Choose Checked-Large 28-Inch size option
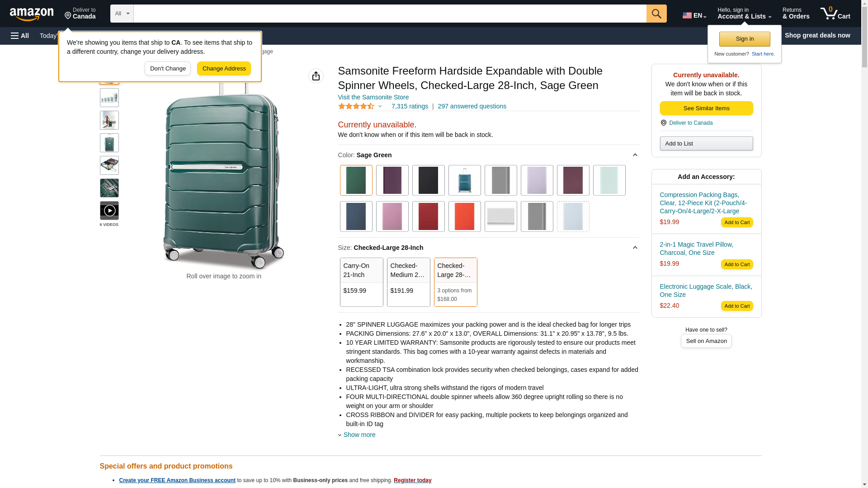The height and width of the screenshot is (488, 868). pos(455,282)
